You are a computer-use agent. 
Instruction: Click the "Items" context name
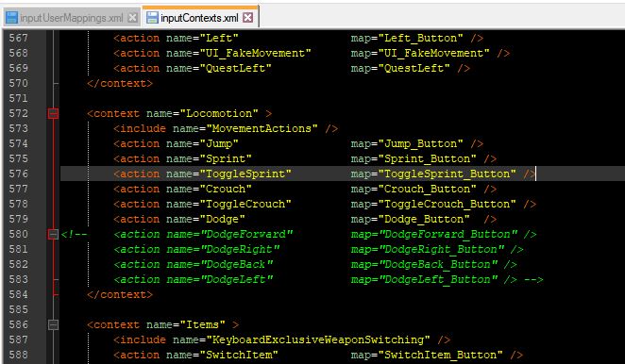point(202,324)
